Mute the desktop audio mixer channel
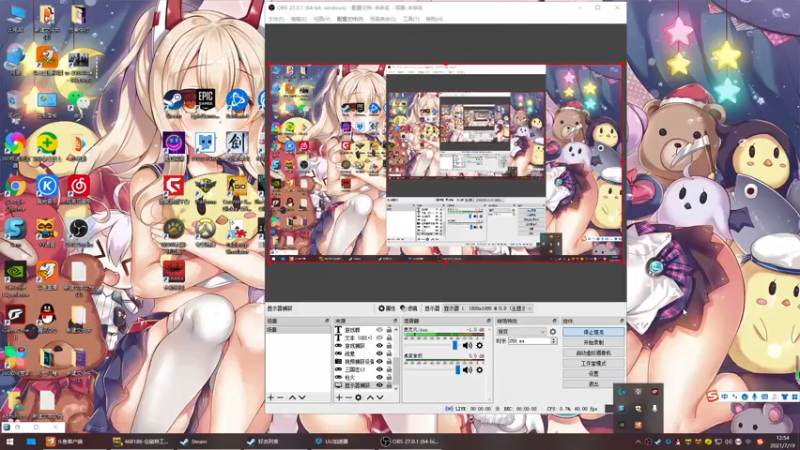The height and width of the screenshot is (450, 800). coord(467,370)
